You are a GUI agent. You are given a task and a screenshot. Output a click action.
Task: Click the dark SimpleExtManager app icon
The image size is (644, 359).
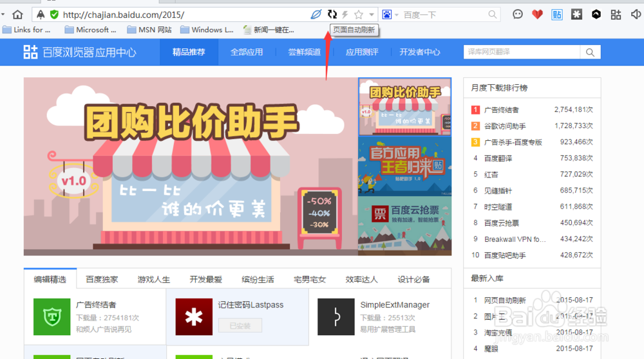(336, 317)
